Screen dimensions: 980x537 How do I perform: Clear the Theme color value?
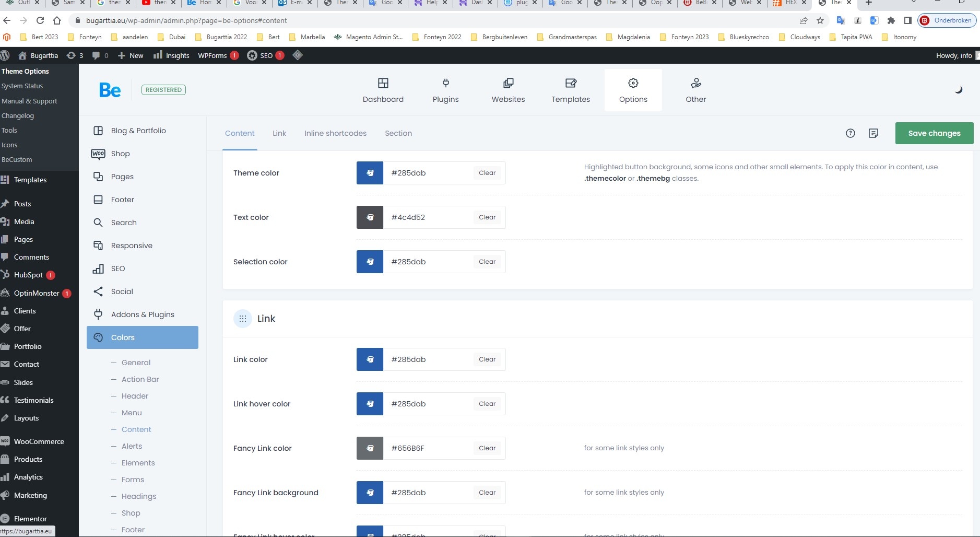[x=487, y=173]
